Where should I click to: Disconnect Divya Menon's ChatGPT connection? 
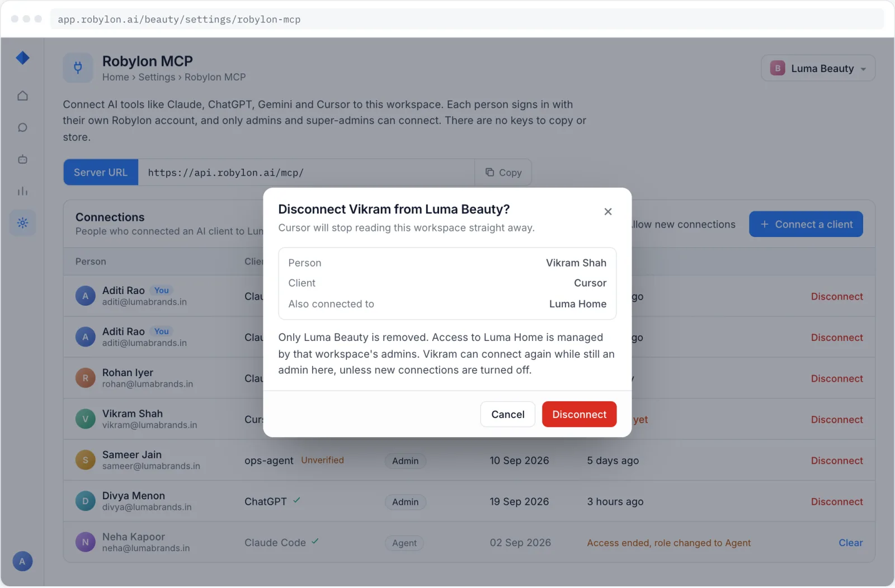(837, 501)
